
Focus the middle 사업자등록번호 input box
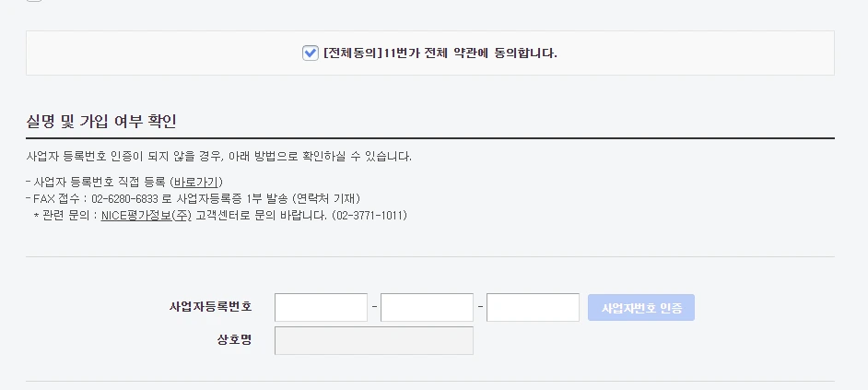pyautogui.click(x=427, y=307)
